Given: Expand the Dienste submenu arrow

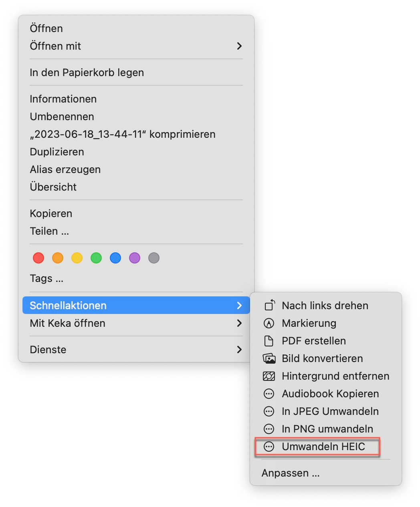Looking at the screenshot, I should click(239, 350).
